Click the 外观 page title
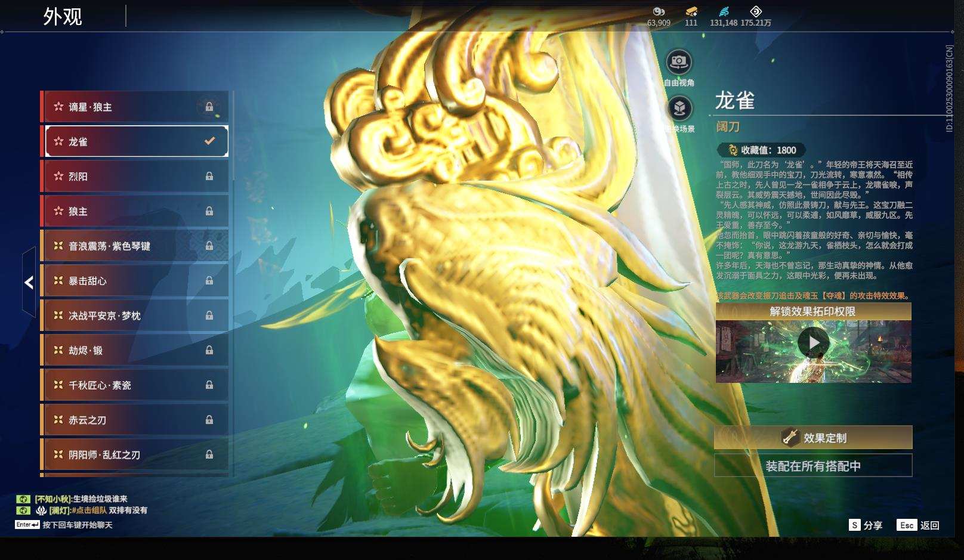Viewport: 964px width, 560px height. click(x=63, y=17)
